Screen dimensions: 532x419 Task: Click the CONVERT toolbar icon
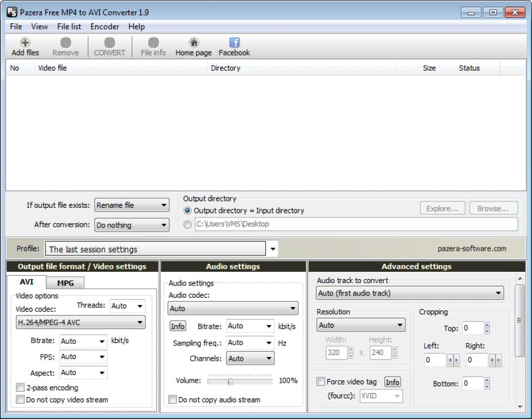click(109, 42)
